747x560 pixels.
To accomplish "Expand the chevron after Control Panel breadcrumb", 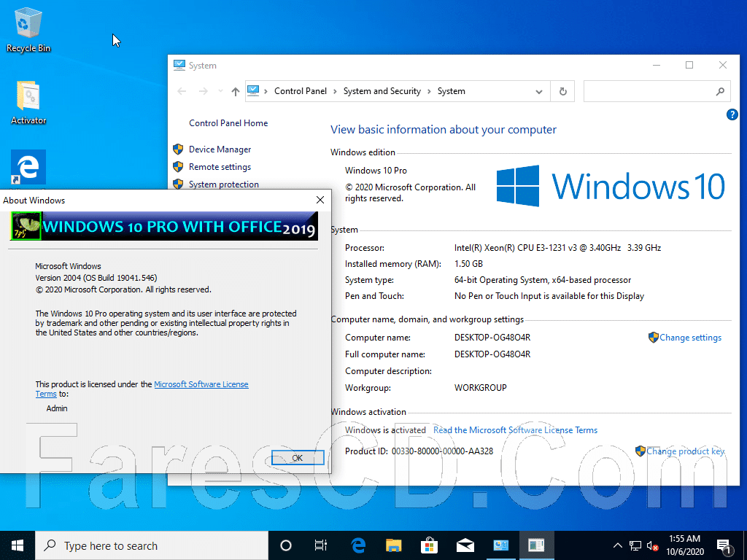I will click(x=335, y=91).
